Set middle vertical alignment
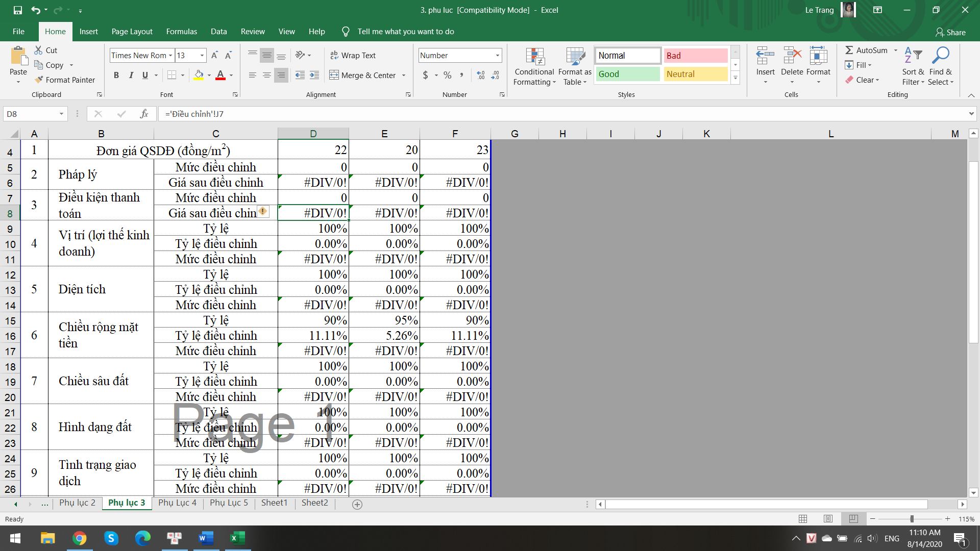980x551 pixels. click(x=266, y=55)
